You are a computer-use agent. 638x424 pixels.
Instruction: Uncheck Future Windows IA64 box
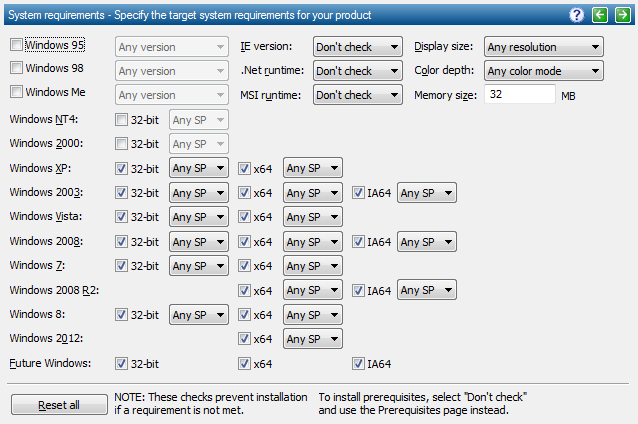tap(358, 363)
